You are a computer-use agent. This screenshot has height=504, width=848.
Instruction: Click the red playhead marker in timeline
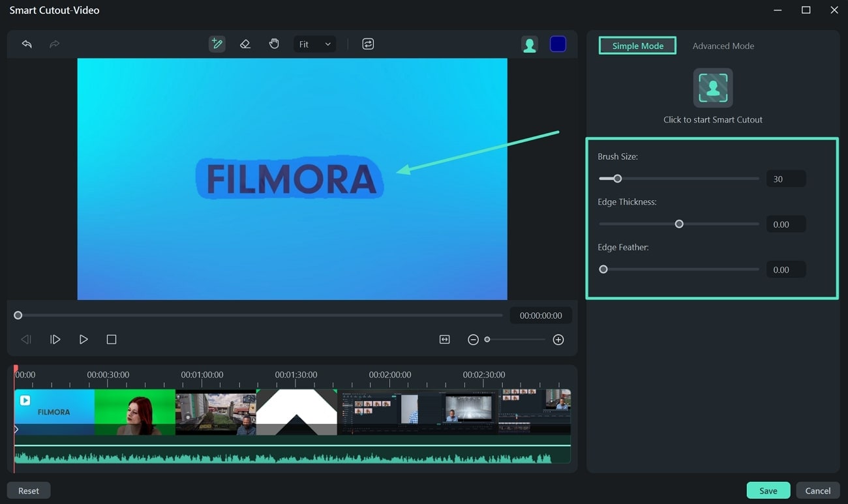16,369
